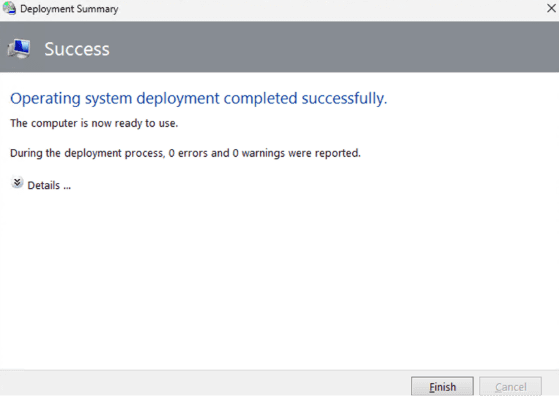Image resolution: width=559 pixels, height=396 pixels.
Task: Click the Finish button
Action: click(x=442, y=386)
